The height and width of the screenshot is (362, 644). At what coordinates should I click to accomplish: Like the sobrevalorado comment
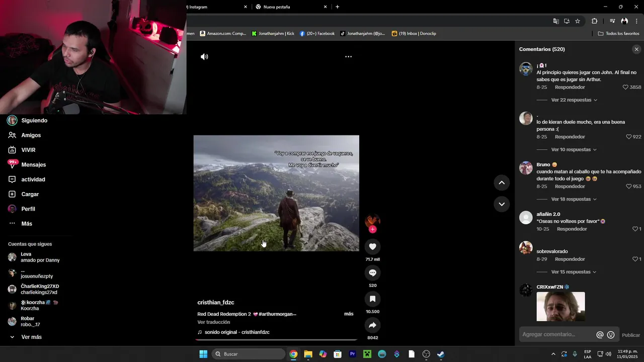pyautogui.click(x=635, y=259)
